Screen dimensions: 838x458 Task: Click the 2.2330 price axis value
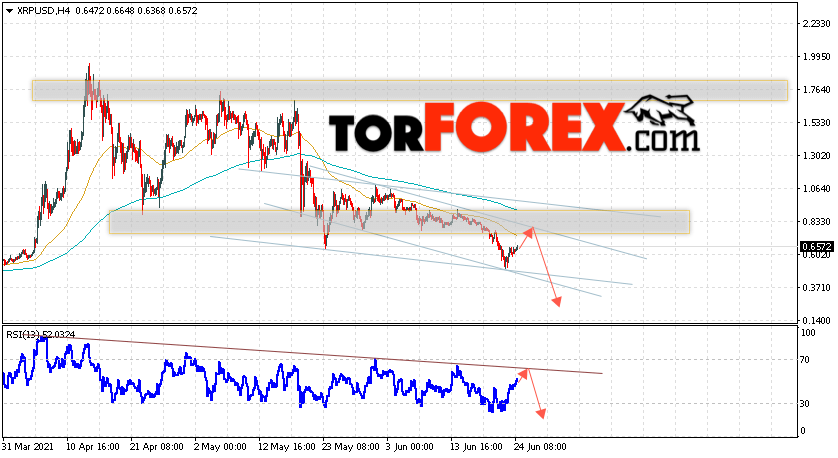point(817,24)
